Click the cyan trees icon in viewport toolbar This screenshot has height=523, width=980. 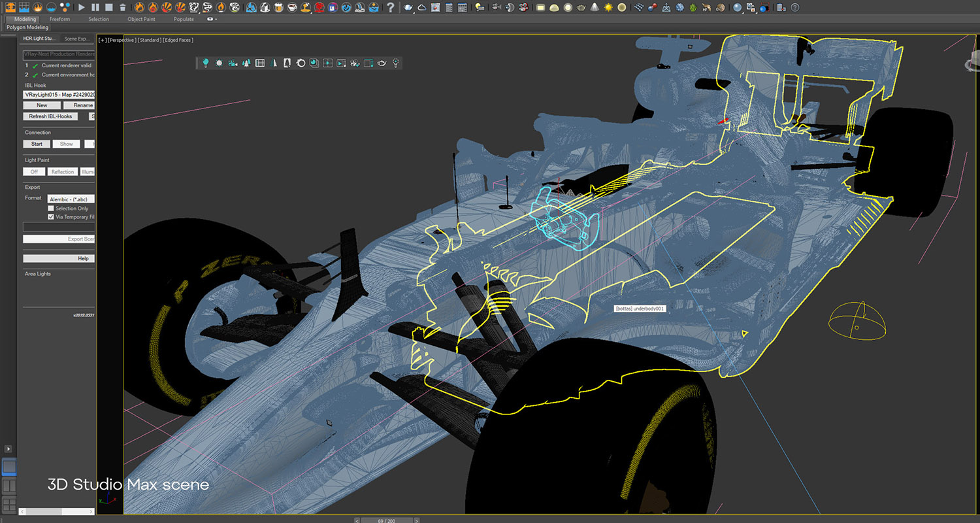(x=246, y=63)
